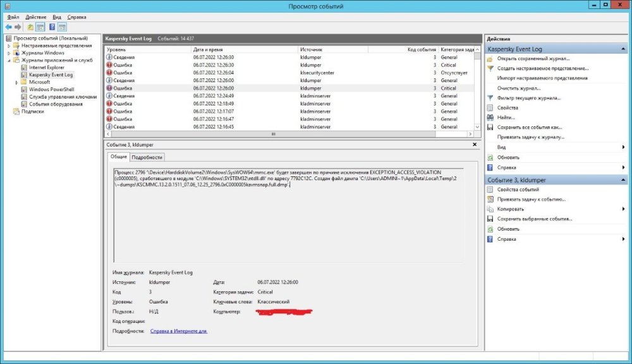Click 'Сохранить все события как...' action
Screen dimensions: 632x364
[529, 127]
